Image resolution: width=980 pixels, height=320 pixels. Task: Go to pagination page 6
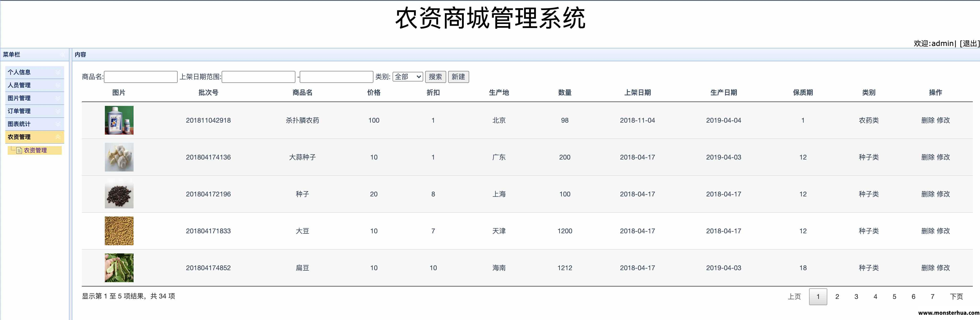(x=913, y=297)
